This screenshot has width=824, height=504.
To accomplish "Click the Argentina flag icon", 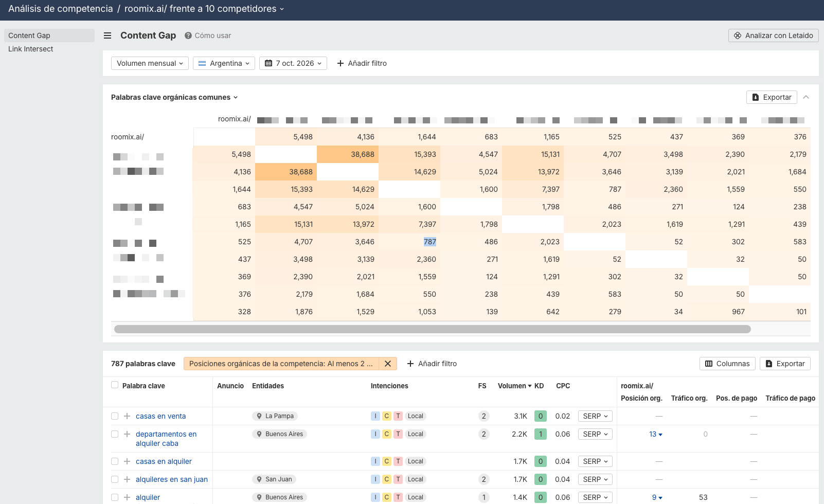I will (202, 63).
